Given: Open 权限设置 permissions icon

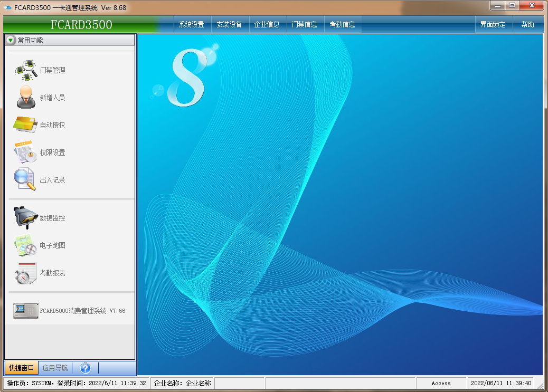Looking at the screenshot, I should coord(25,152).
